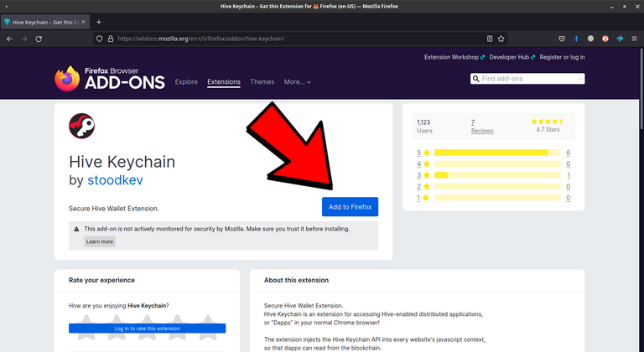Click the 3-star rating bar
644x352 pixels.
(497, 175)
